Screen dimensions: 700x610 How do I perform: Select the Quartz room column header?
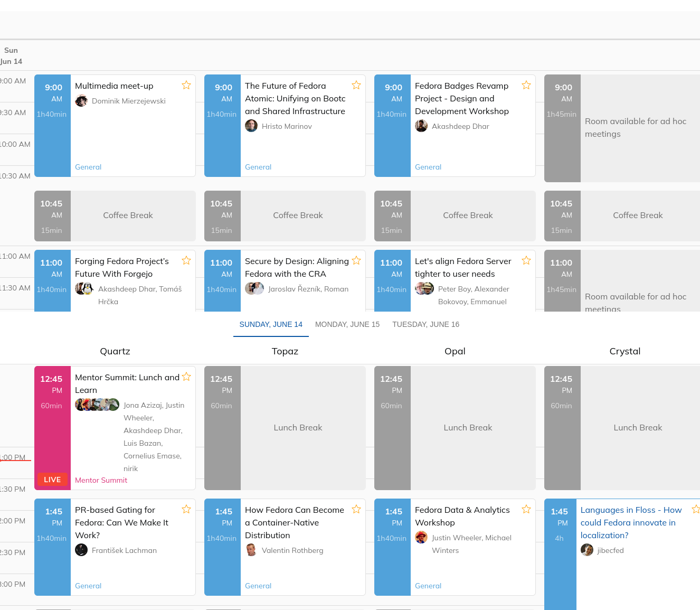pyautogui.click(x=115, y=351)
